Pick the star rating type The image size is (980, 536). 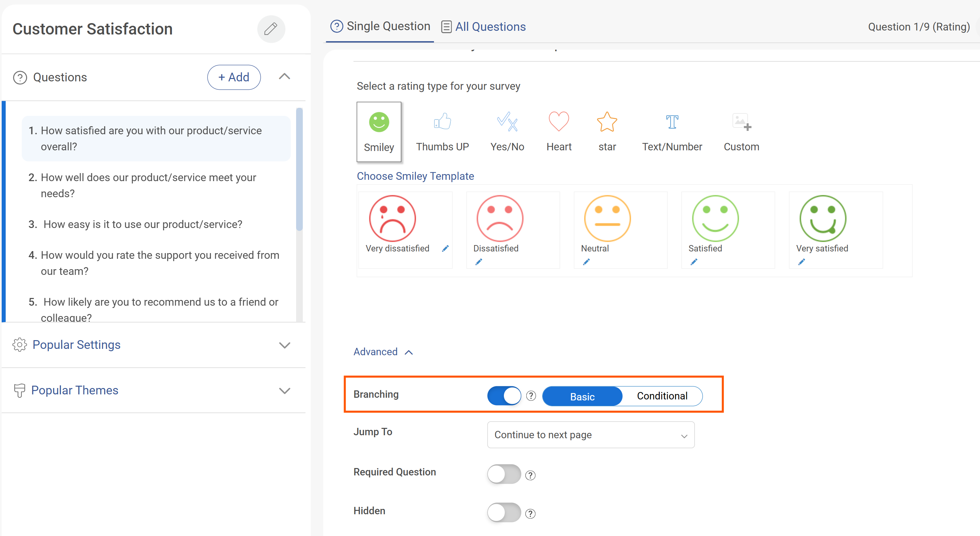(607, 131)
